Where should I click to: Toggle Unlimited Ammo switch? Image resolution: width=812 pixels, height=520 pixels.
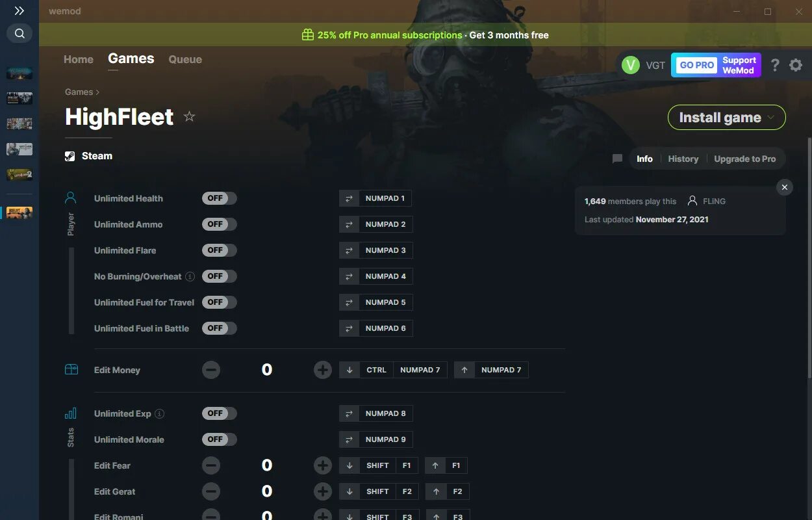coord(220,224)
